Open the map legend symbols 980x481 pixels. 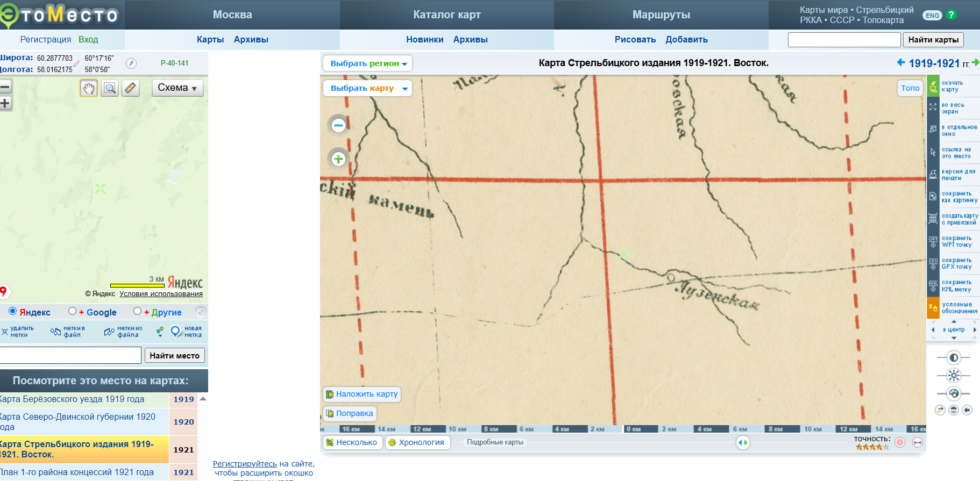933,308
